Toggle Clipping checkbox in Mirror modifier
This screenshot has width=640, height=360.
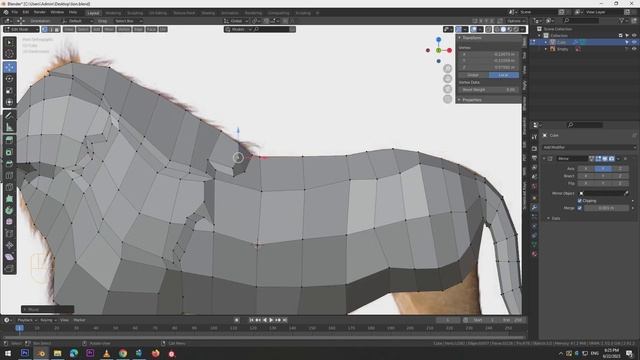pyautogui.click(x=580, y=201)
